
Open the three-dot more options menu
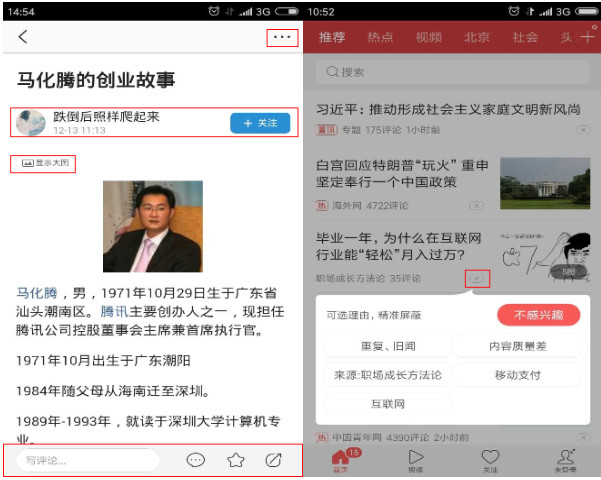coord(282,38)
